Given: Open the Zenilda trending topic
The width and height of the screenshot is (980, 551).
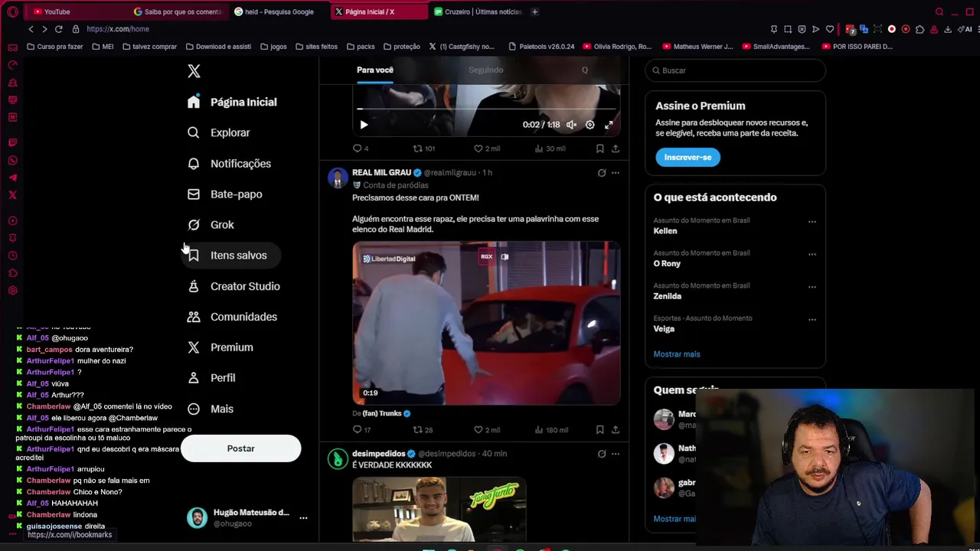Looking at the screenshot, I should [667, 296].
